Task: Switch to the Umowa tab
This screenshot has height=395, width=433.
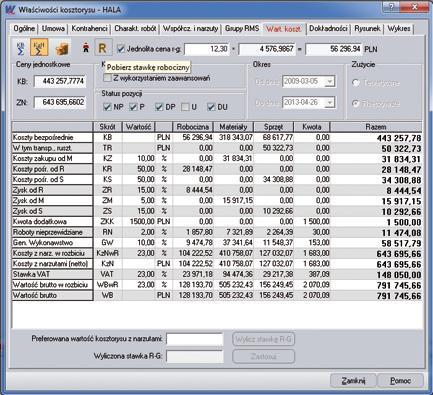Action: pyautogui.click(x=53, y=29)
